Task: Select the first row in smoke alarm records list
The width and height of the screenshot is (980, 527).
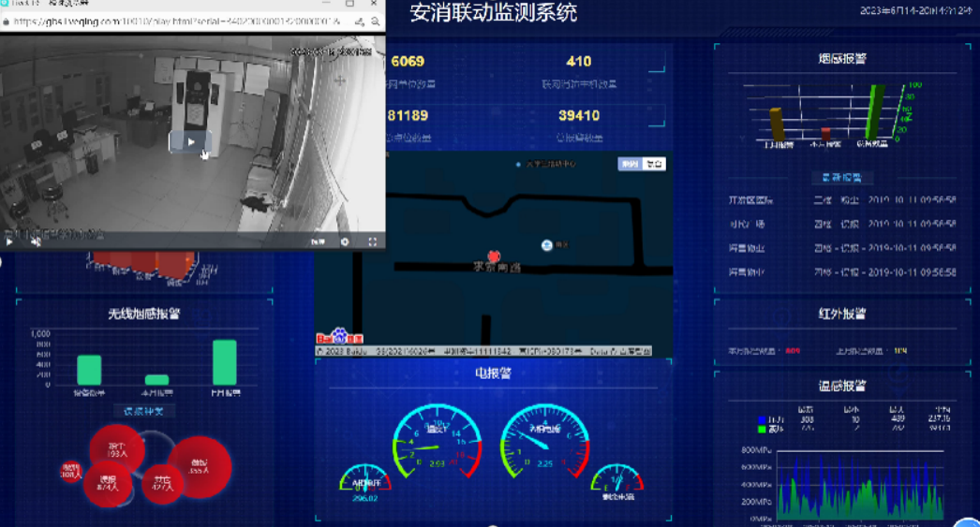Action: pos(840,199)
